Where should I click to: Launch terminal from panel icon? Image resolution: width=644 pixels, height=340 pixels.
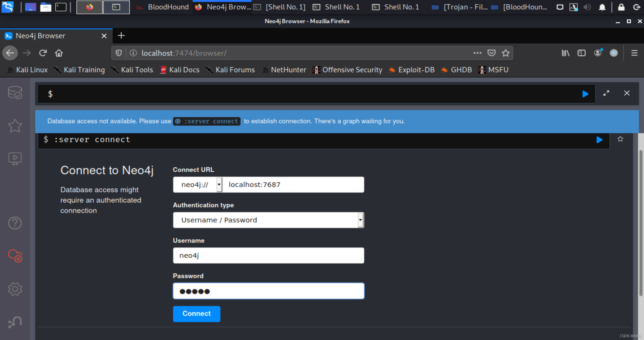61,7
